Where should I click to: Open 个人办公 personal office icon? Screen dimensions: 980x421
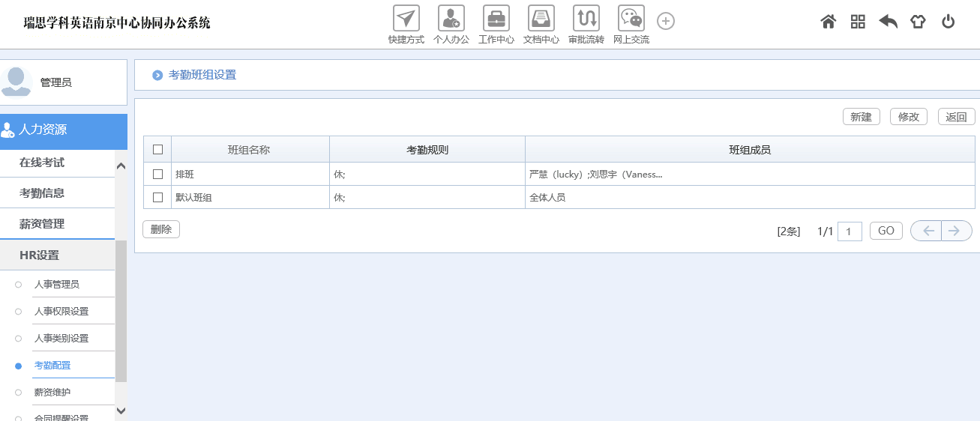click(451, 19)
